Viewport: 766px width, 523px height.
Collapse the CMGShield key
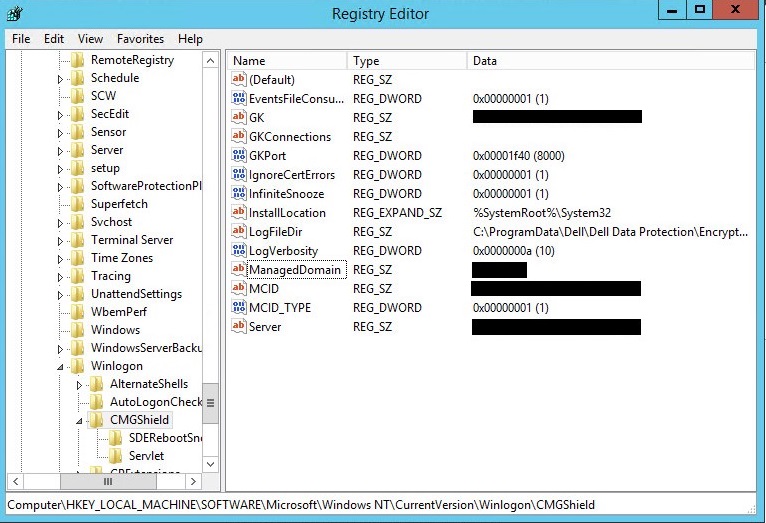tap(79, 421)
